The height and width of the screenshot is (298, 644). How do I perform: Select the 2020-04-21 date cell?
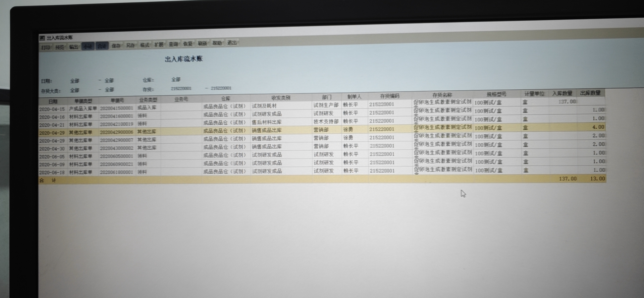52,125
